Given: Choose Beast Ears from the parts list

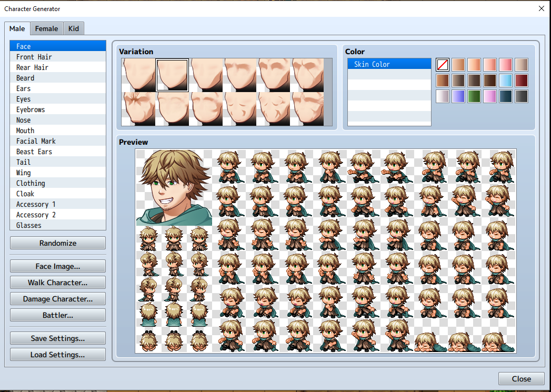Looking at the screenshot, I should pyautogui.click(x=34, y=152).
